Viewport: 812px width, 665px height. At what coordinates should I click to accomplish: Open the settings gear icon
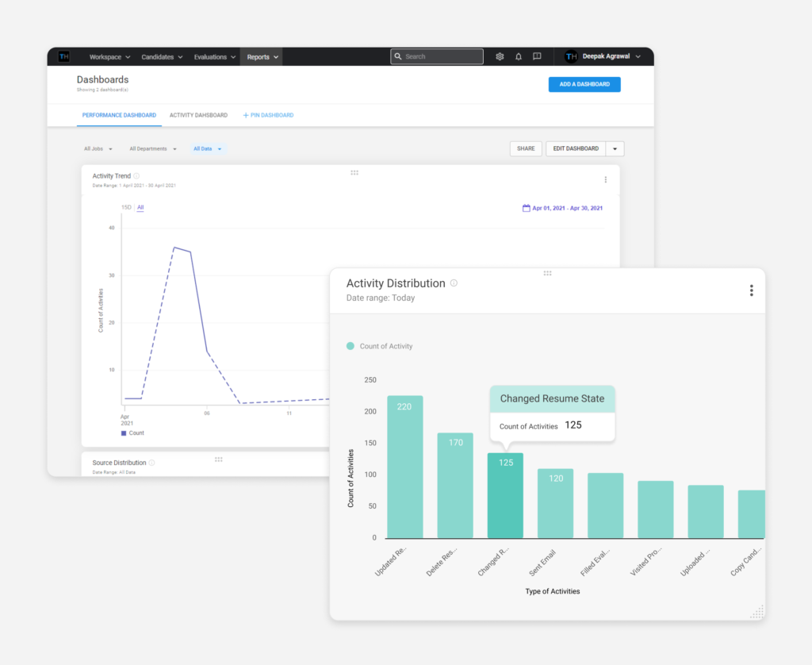pyautogui.click(x=499, y=56)
